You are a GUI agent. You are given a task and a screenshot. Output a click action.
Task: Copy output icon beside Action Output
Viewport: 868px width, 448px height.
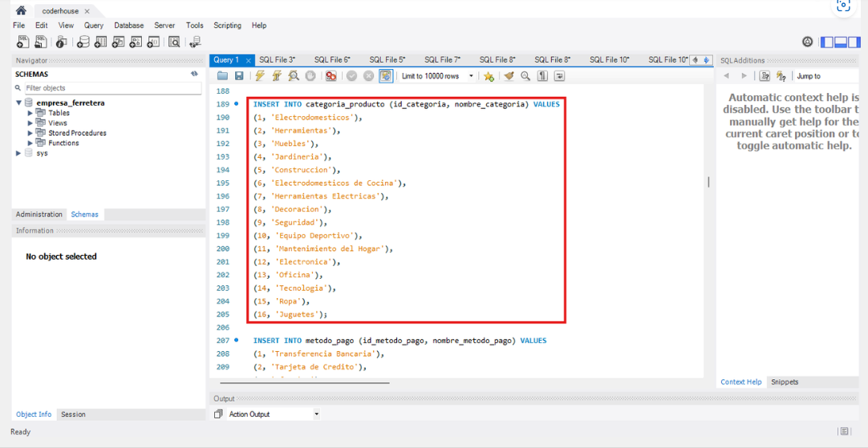coord(218,414)
